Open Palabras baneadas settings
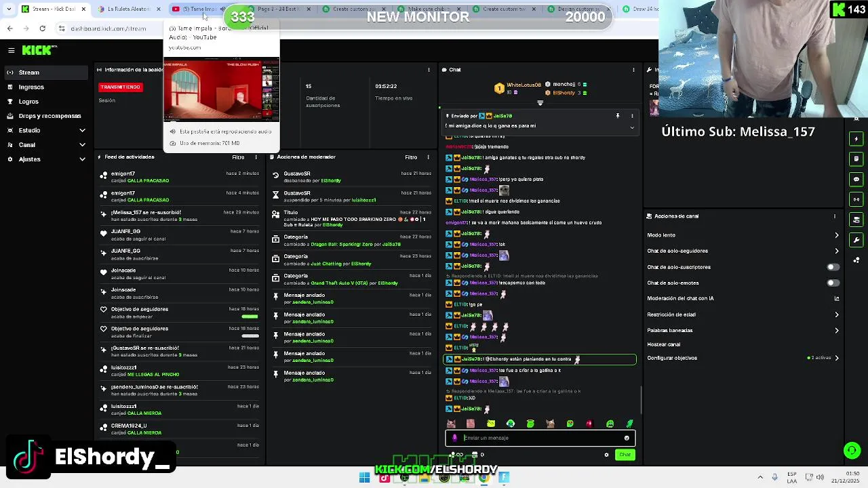 coord(743,331)
